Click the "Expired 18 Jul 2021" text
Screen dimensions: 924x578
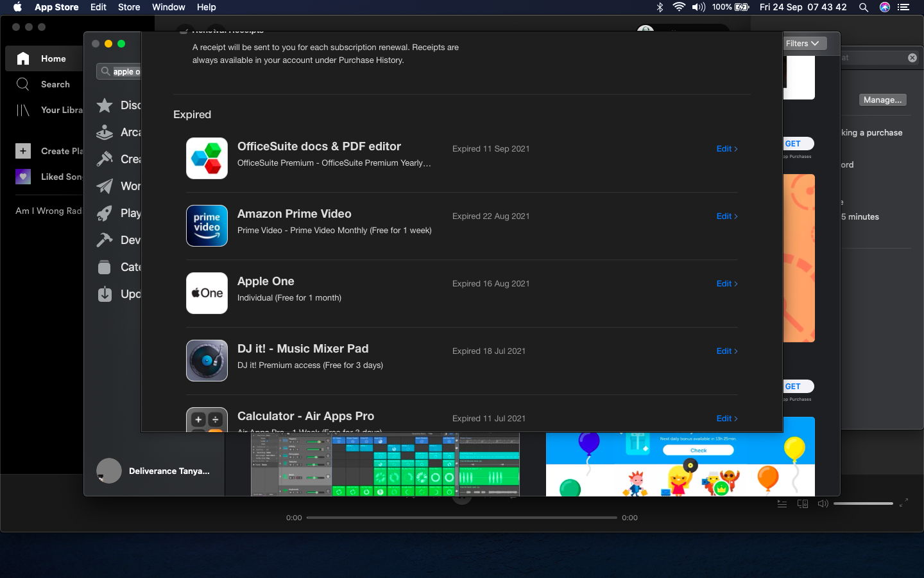point(489,351)
